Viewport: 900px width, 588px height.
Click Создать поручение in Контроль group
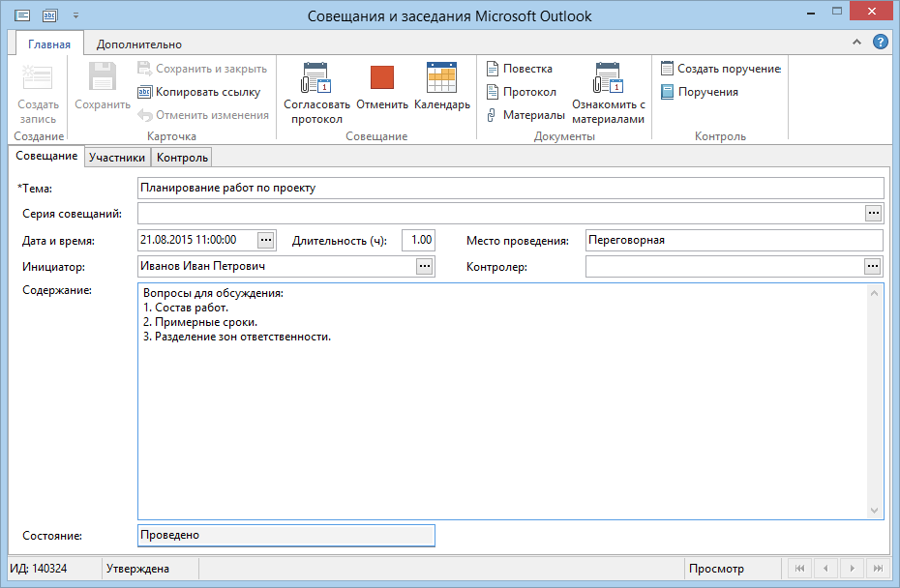tap(720, 69)
